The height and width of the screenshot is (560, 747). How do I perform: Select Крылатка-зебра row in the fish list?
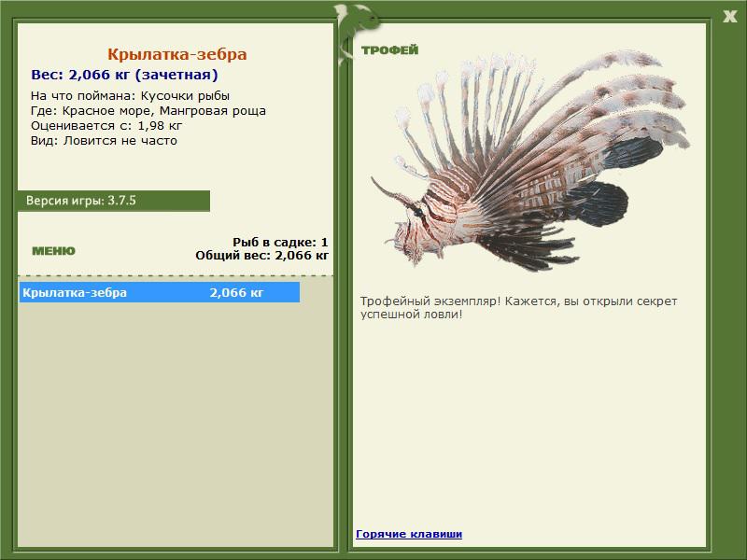pos(160,292)
